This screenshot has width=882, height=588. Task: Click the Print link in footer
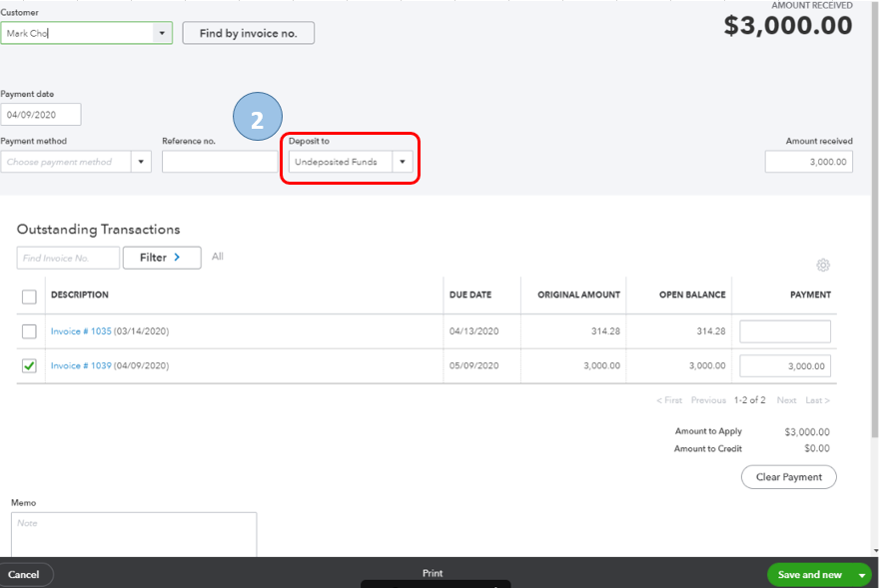[433, 573]
